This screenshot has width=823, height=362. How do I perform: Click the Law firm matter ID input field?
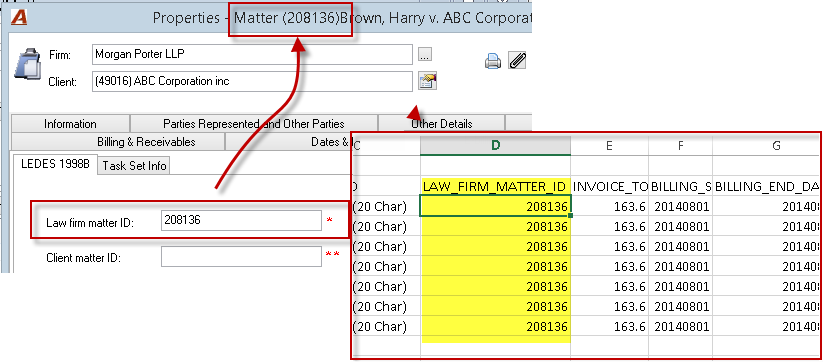coord(241,221)
